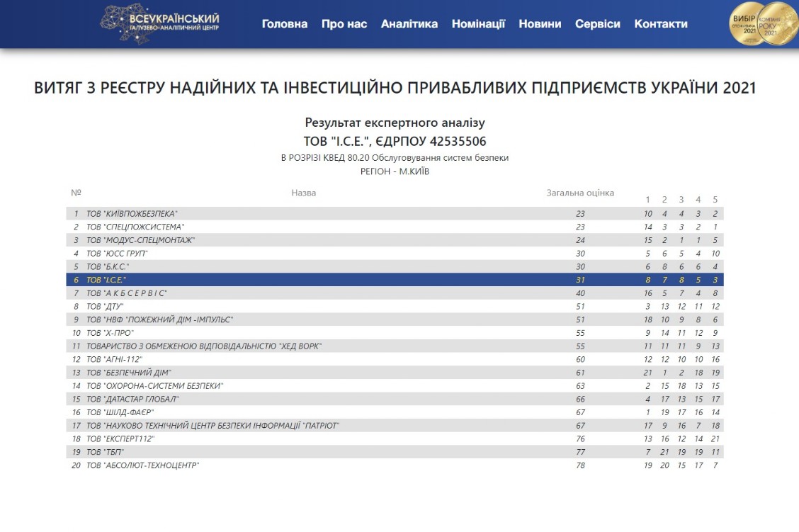Image resolution: width=799 pixels, height=532 pixels.
Task: Click the gold Вибір споживача 2021 medal
Action: (747, 23)
